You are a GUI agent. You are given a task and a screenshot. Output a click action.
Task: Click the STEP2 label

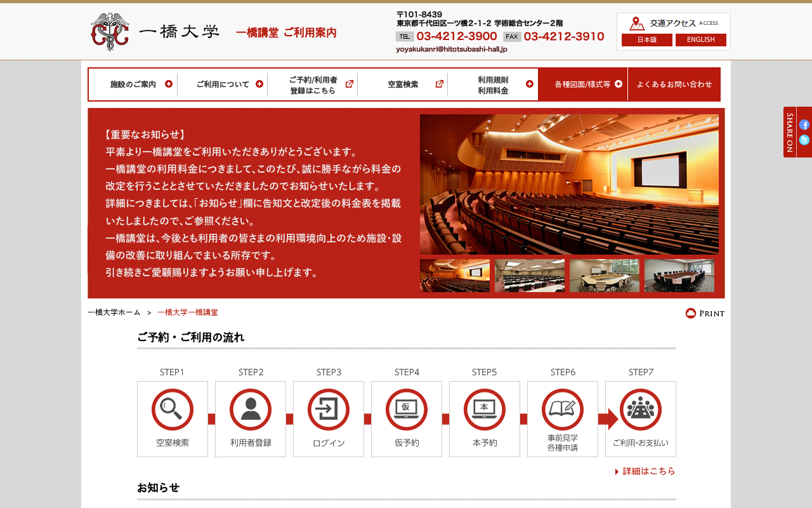pyautogui.click(x=251, y=372)
